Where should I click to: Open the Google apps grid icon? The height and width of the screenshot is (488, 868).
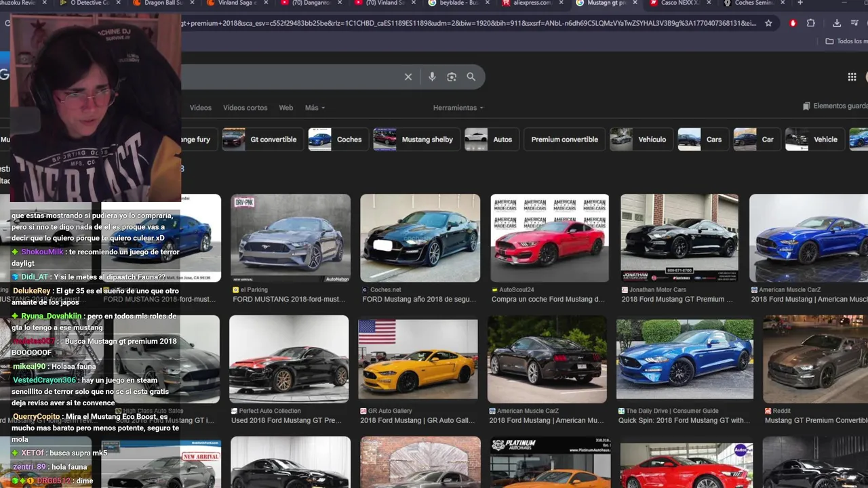coord(852,77)
